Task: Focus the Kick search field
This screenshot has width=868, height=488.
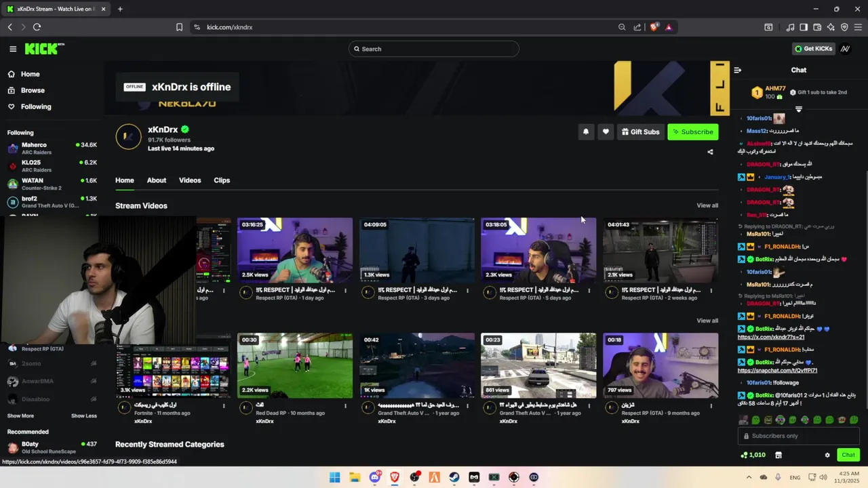Action: tap(434, 49)
